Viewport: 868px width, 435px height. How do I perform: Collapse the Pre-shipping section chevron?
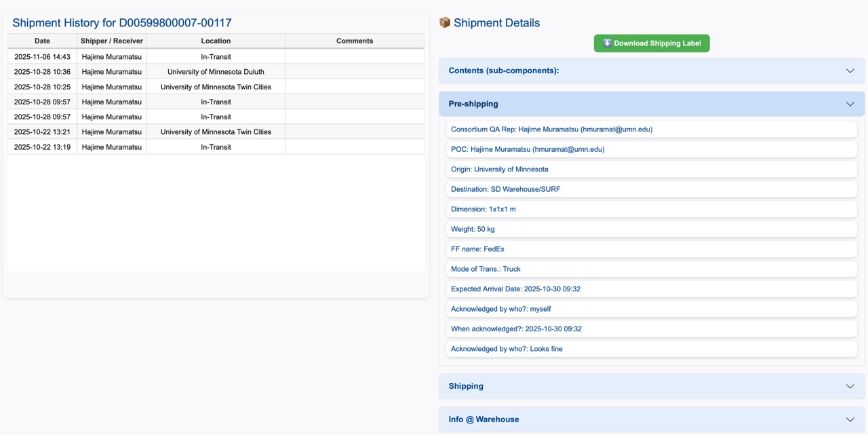(850, 104)
